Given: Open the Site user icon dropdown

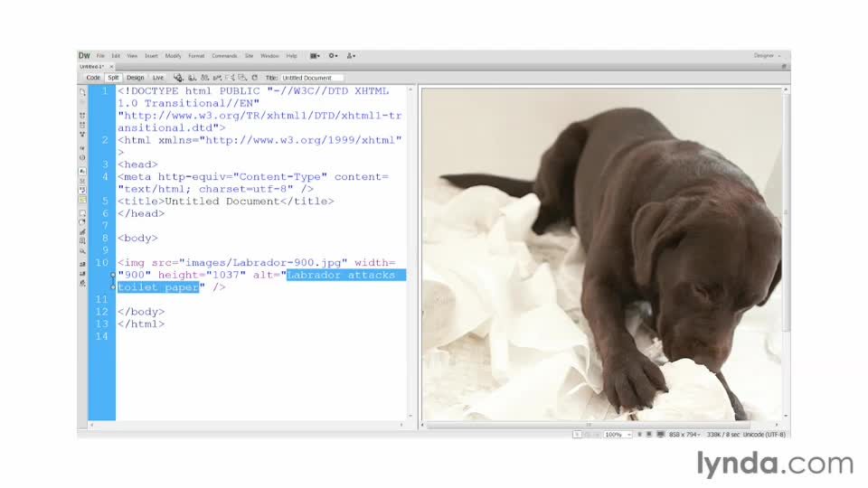Looking at the screenshot, I should [x=351, y=56].
